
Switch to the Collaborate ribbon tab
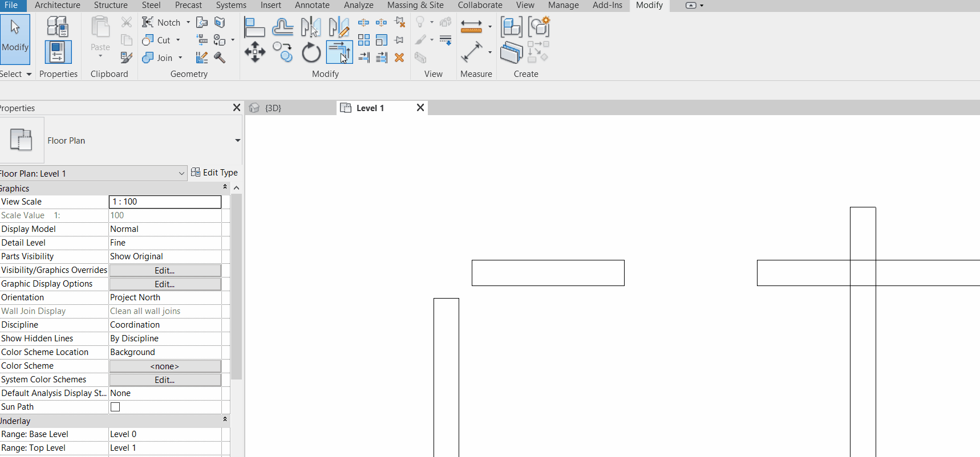[x=480, y=5]
